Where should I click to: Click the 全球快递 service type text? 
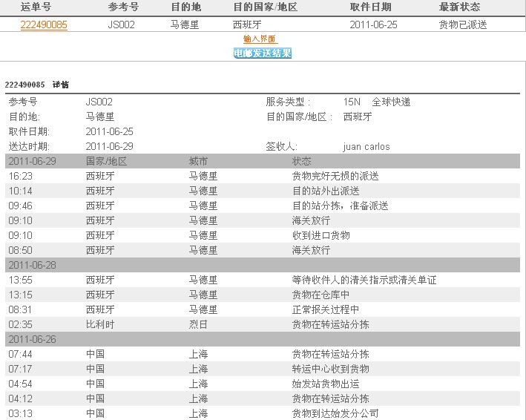tap(391, 102)
